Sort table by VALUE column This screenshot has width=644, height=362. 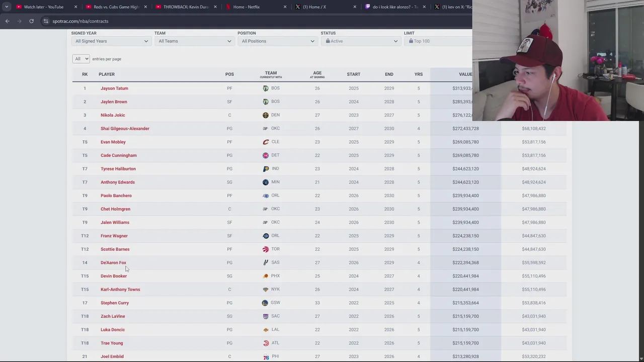(465, 74)
